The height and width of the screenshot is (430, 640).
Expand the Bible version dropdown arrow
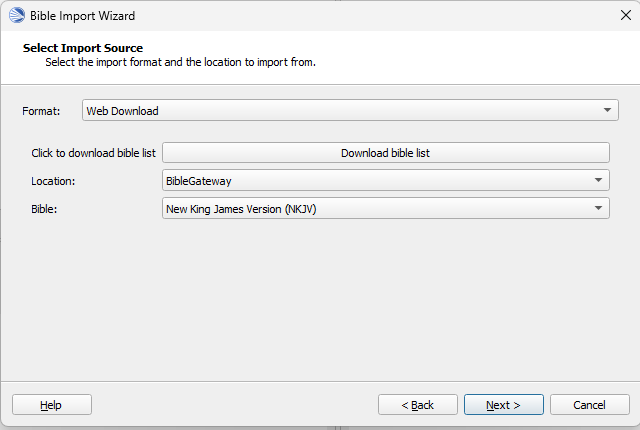[598, 208]
